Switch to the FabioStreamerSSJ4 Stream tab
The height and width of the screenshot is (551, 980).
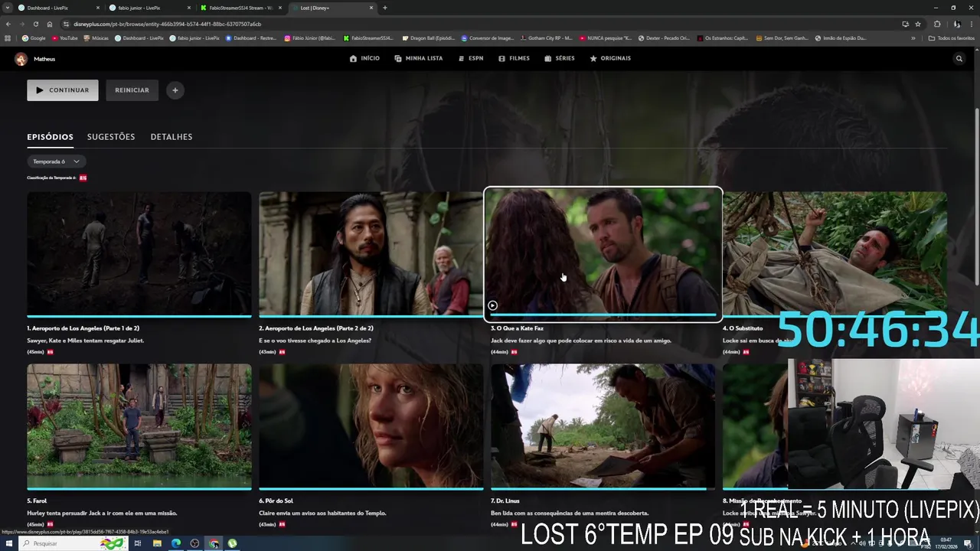(240, 8)
